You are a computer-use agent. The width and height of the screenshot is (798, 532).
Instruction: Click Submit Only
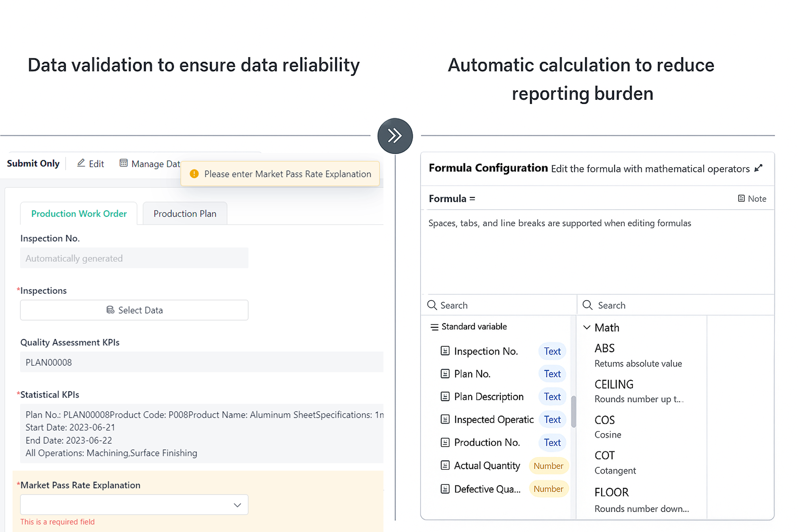(33, 163)
